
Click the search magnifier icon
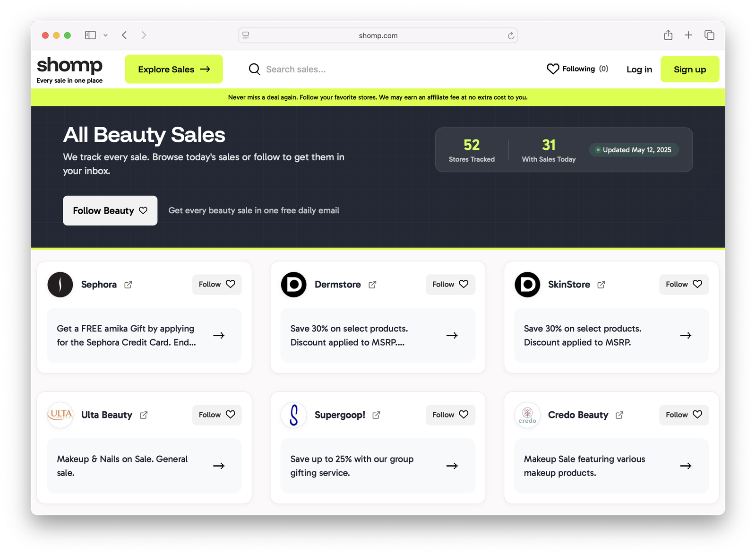pyautogui.click(x=254, y=69)
